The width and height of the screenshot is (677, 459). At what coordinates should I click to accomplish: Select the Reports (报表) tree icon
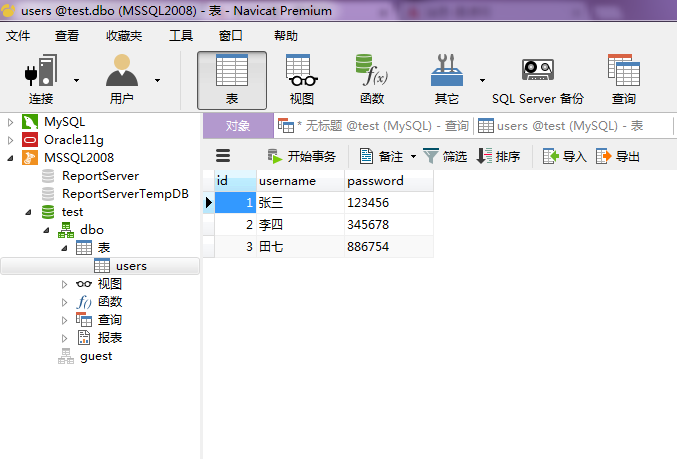(x=84, y=338)
